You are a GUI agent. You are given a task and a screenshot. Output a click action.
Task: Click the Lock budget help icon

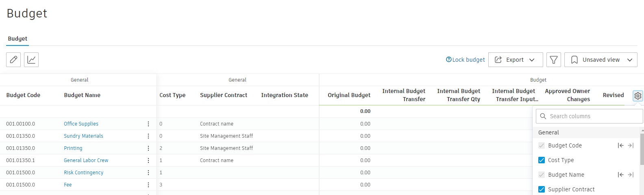[449, 60]
